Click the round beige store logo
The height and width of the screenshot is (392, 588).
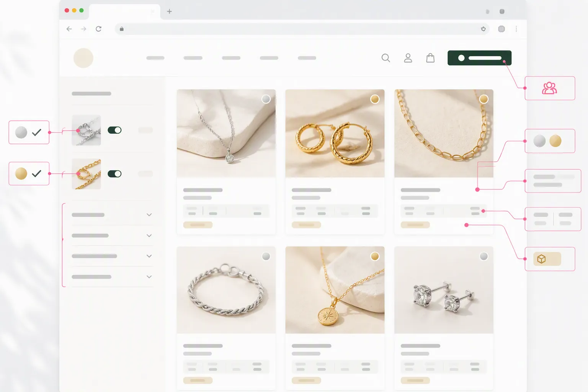[x=83, y=58]
